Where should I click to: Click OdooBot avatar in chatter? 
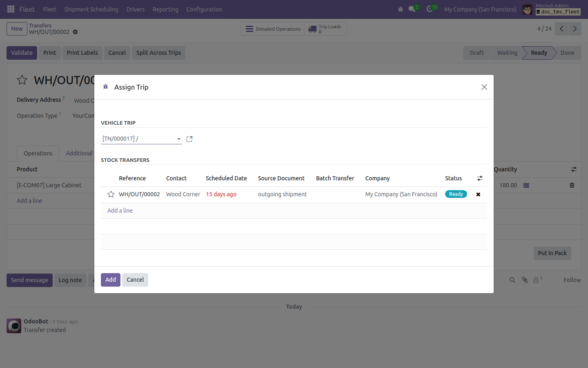(14, 326)
